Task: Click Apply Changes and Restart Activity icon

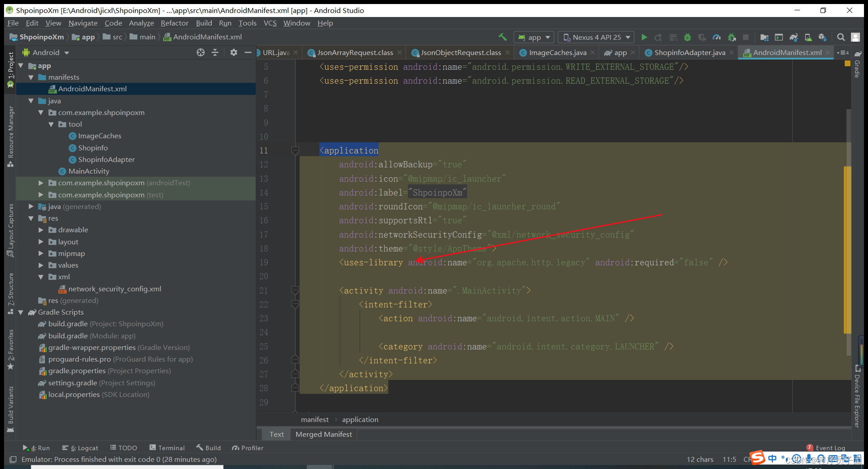Action: tap(658, 37)
